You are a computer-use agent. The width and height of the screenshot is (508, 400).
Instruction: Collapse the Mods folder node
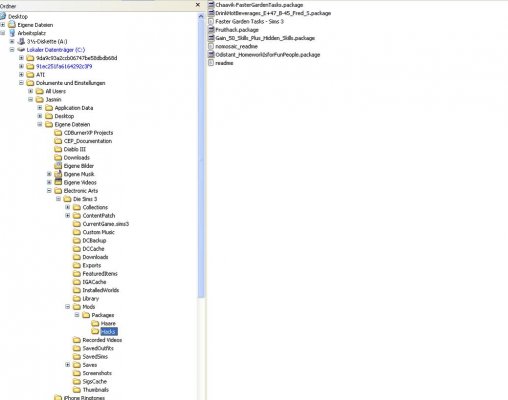tap(68, 307)
